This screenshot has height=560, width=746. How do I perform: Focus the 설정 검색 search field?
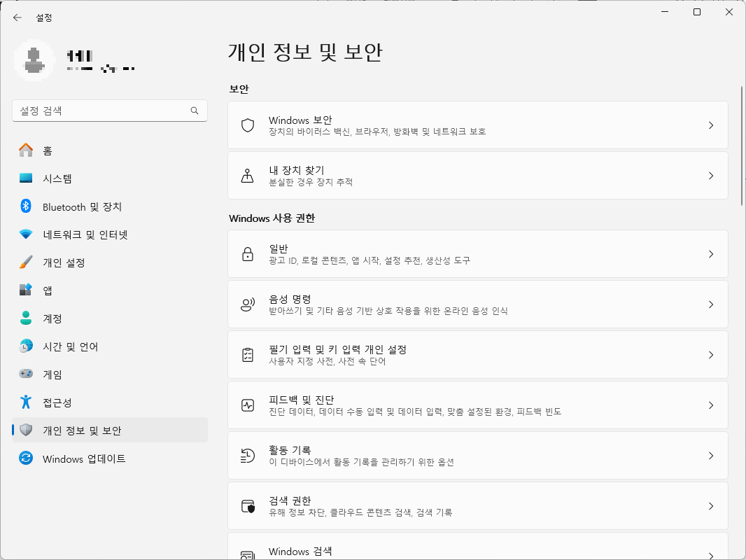tap(110, 111)
